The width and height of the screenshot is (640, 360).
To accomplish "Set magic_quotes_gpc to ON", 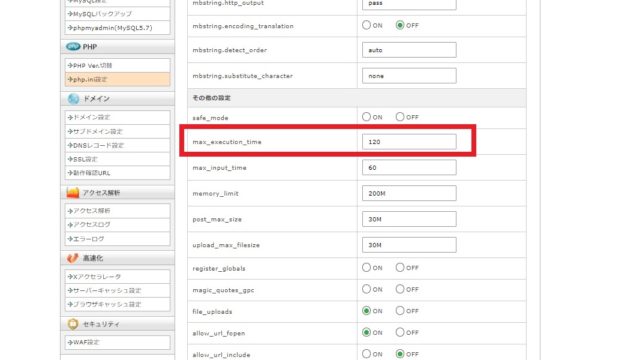I will pyautogui.click(x=366, y=289).
